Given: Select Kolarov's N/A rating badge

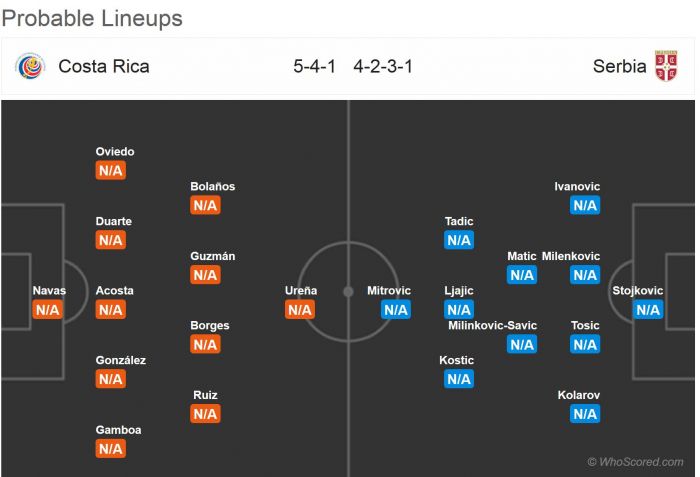Looking at the screenshot, I should [585, 414].
